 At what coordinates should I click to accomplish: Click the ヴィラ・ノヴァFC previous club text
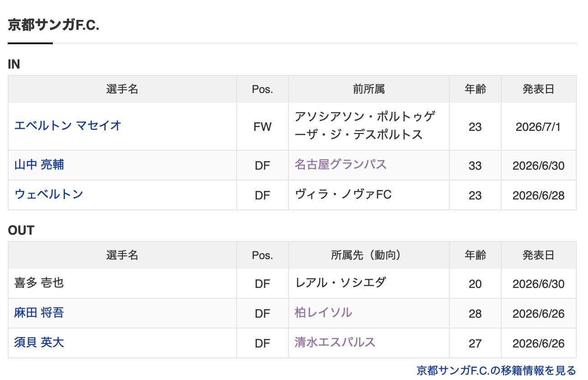343,194
